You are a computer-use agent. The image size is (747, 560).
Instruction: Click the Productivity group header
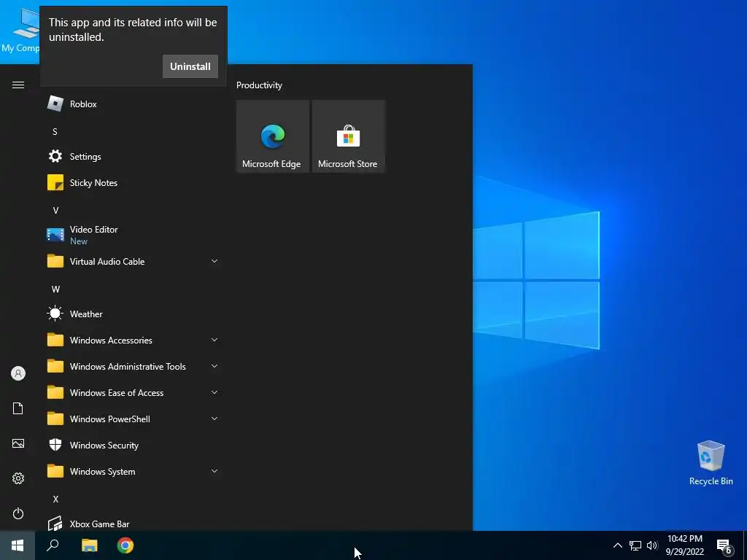259,85
